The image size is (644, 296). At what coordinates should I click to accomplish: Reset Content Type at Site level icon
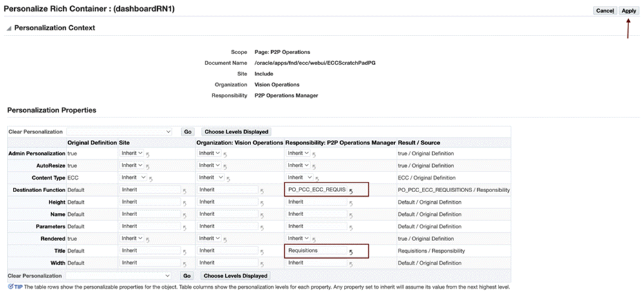pyautogui.click(x=151, y=179)
